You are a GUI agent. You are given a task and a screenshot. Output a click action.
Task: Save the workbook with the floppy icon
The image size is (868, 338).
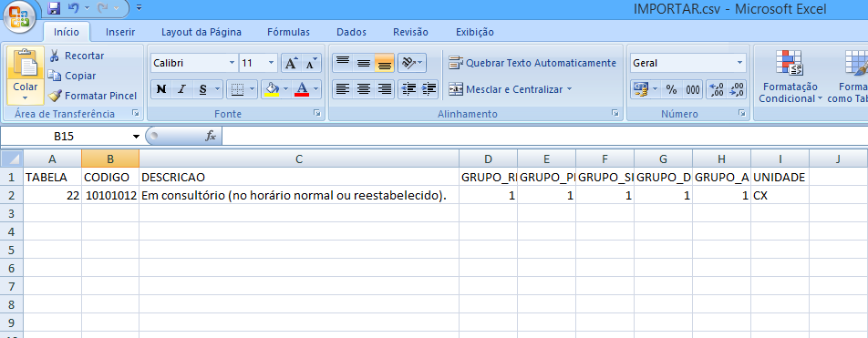pyautogui.click(x=54, y=8)
